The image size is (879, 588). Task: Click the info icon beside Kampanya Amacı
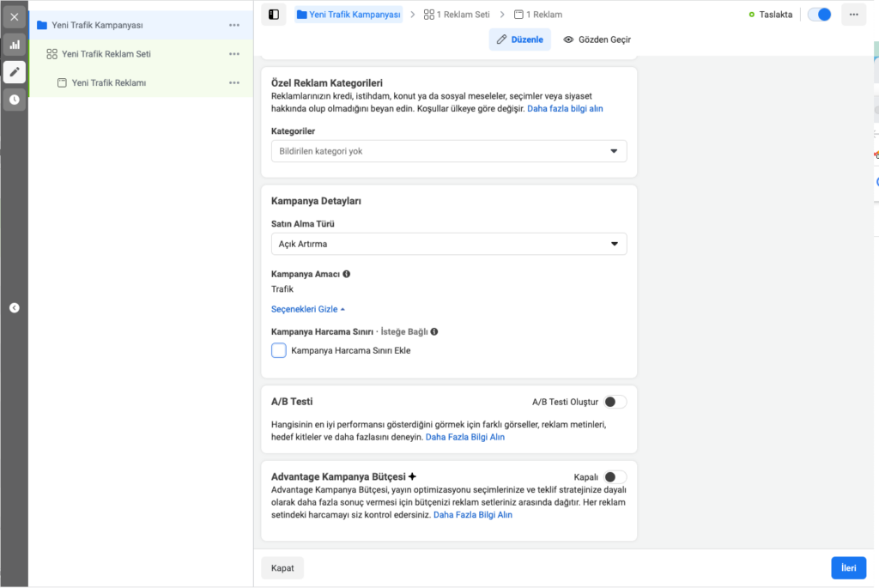pos(347,275)
